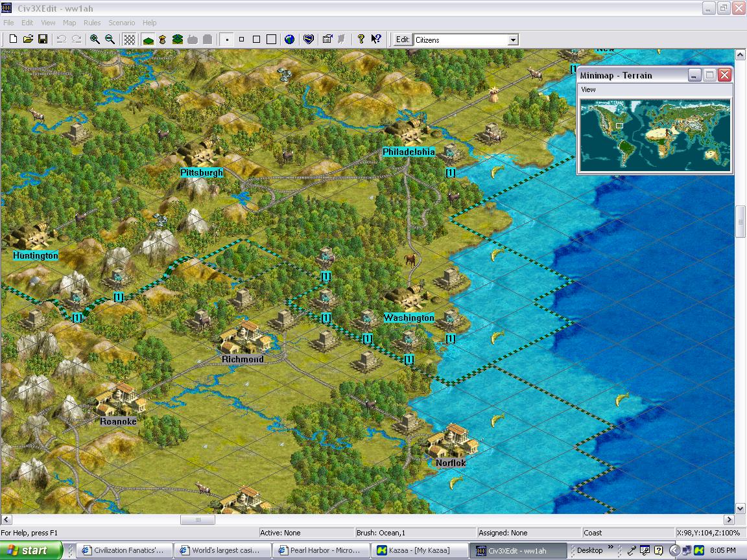Switch to World's largest casi... taskbar window
Image resolution: width=747 pixels, height=560 pixels.
(x=222, y=550)
